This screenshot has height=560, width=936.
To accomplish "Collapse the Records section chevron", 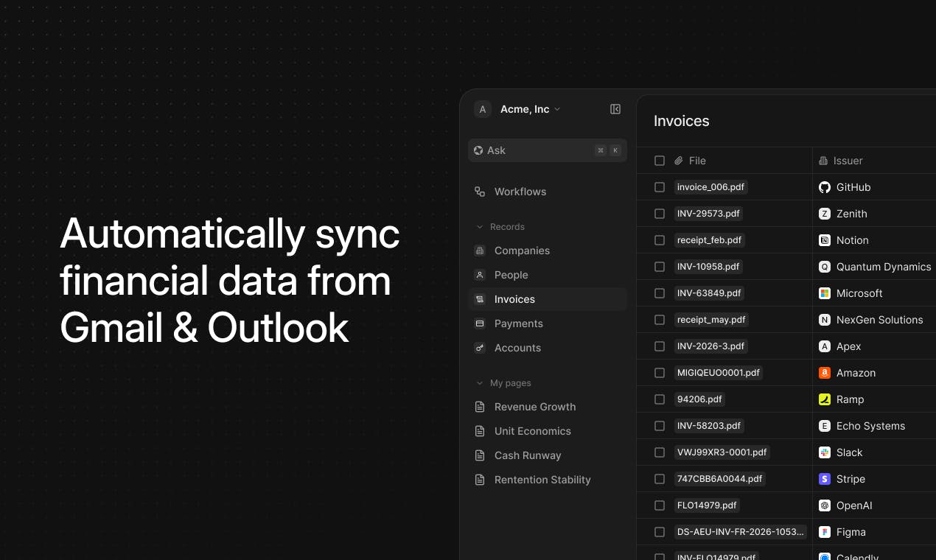I will tap(481, 227).
